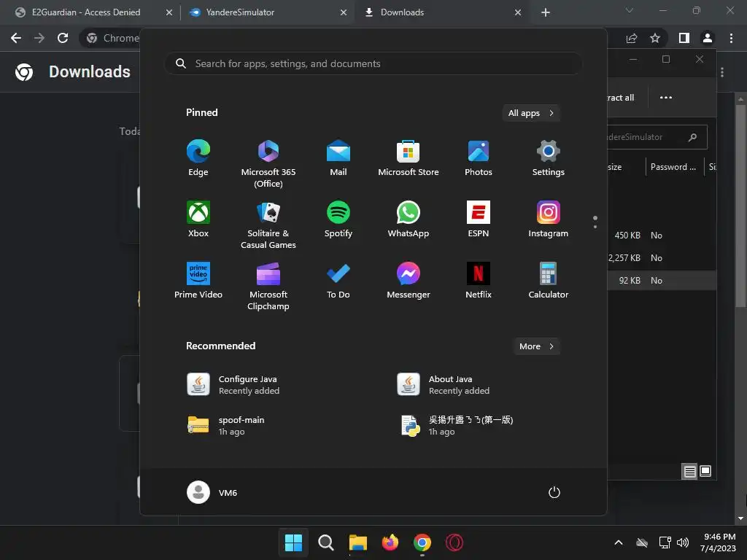Launch the Photos app
Viewport: 747px width, 560px height.
479,158
